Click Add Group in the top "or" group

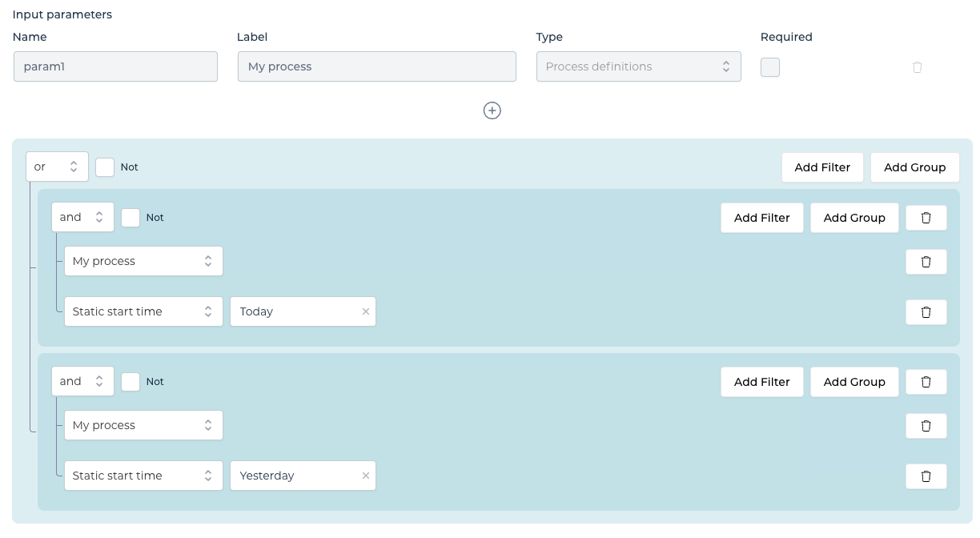point(914,167)
